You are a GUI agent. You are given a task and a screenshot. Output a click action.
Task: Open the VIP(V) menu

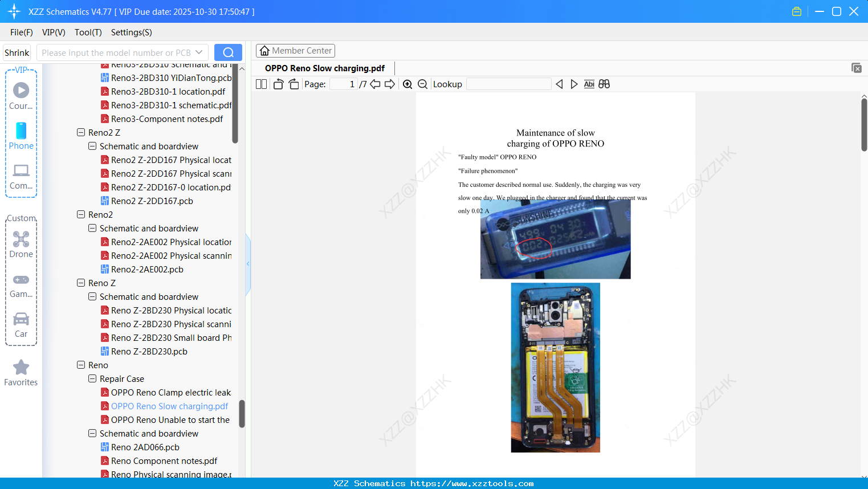tap(54, 32)
